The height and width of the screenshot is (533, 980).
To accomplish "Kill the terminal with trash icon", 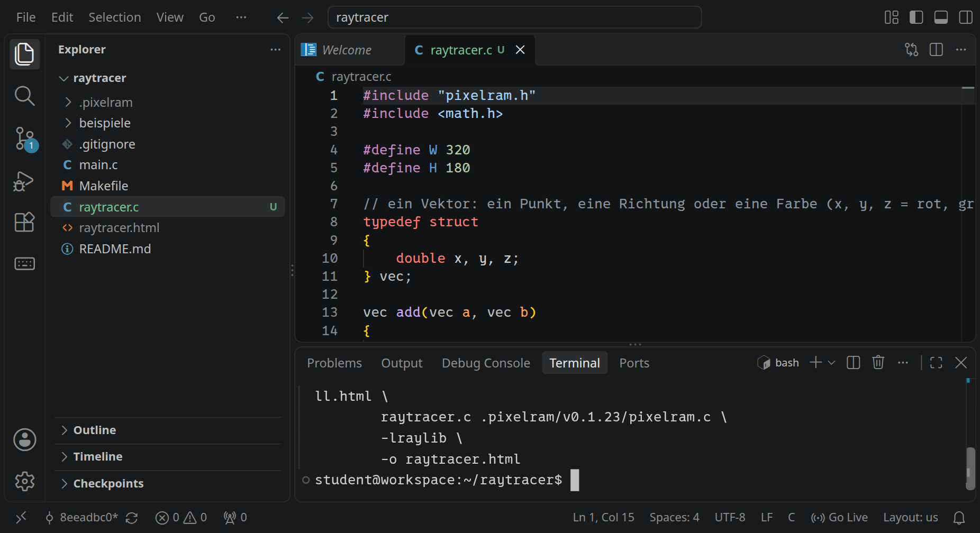I will 878,362.
